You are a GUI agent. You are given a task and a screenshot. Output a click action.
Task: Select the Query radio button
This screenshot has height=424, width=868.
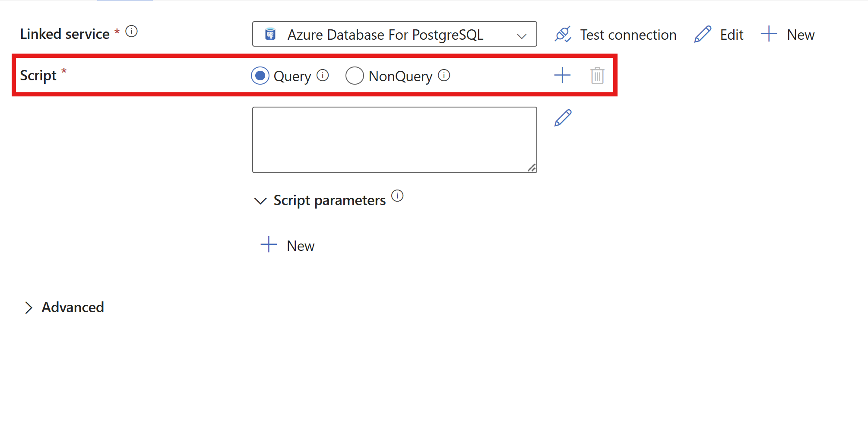point(260,76)
